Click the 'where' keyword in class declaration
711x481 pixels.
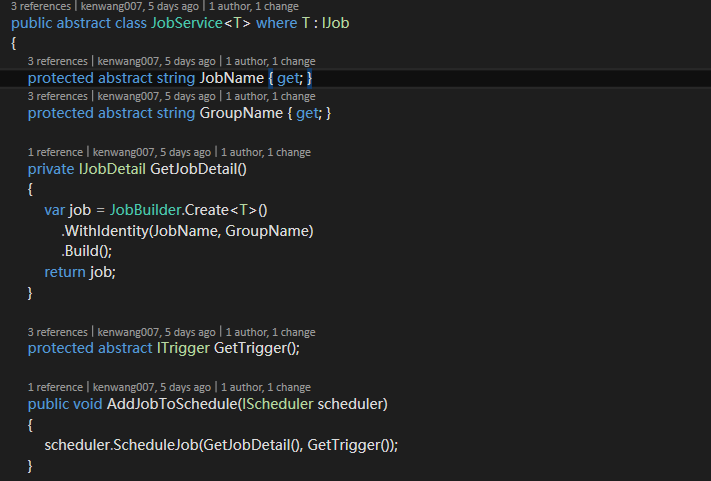click(277, 23)
